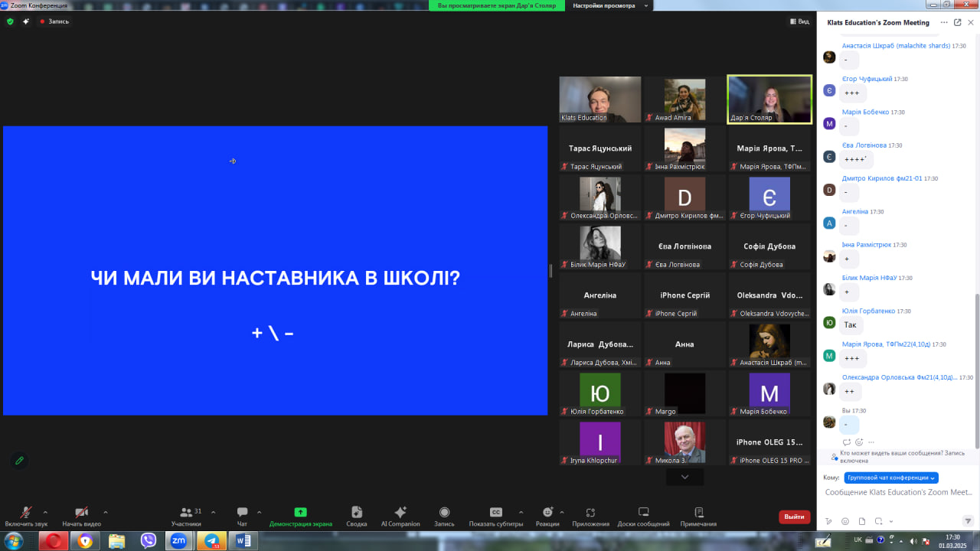Open Групповой чат конференции recipient dropdown

coord(892,478)
